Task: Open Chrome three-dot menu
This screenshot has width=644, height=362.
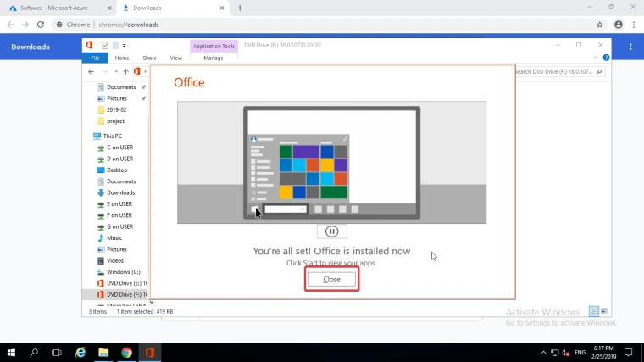Action: (x=634, y=25)
